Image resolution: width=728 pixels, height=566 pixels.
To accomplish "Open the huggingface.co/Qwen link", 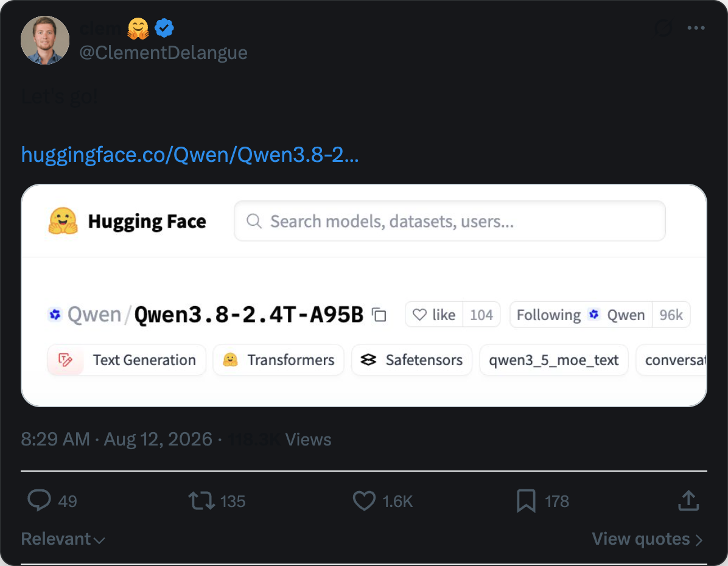I will click(190, 155).
